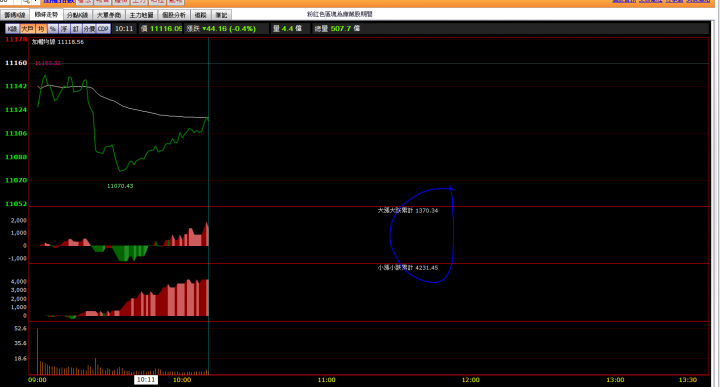The height and width of the screenshot is (387, 720).
Task: Click the 10:00 time axis label
Action: click(x=182, y=380)
